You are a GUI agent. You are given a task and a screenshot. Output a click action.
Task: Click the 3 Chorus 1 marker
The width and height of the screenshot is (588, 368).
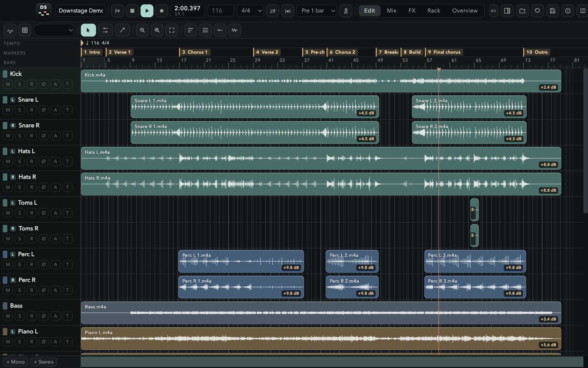[x=195, y=52]
